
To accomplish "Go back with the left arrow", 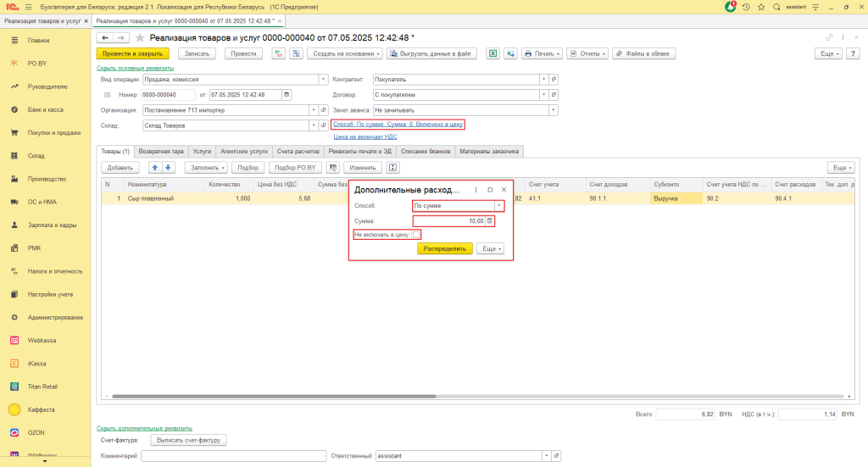I will click(104, 37).
